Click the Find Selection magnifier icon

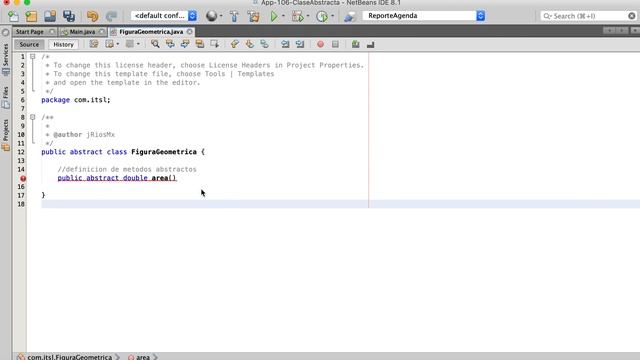click(155, 44)
